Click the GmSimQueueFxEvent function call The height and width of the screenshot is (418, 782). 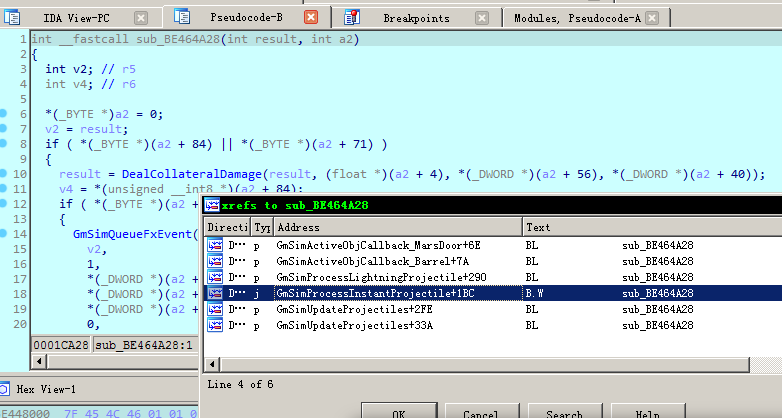click(132, 234)
